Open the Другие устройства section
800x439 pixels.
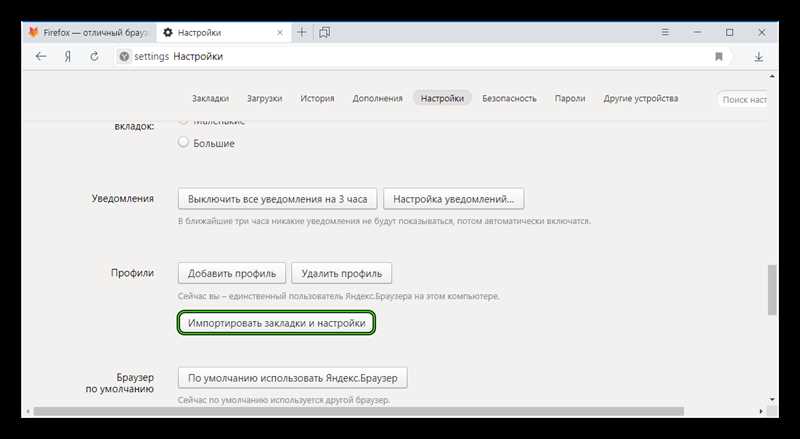[640, 99]
